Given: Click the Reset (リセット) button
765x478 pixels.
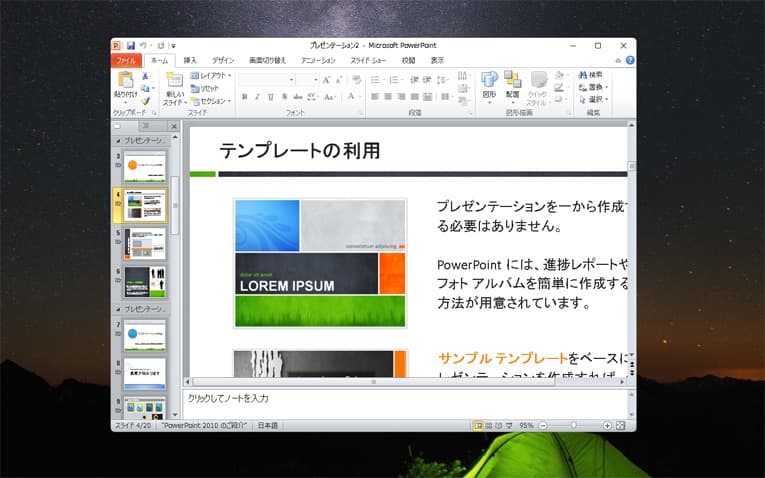Looking at the screenshot, I should (207, 88).
